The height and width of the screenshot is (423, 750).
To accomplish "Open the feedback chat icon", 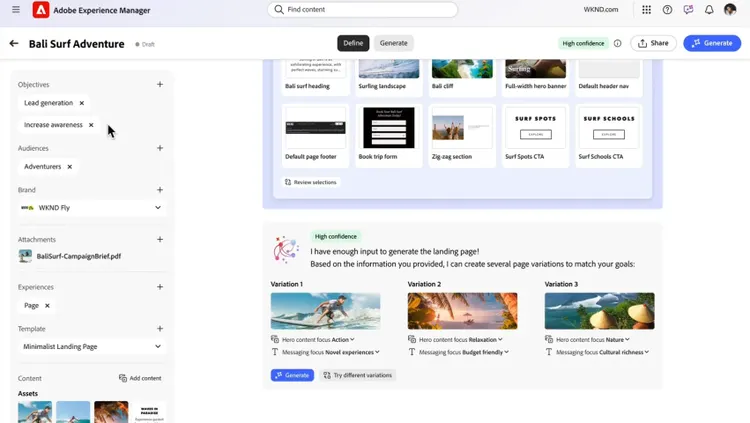I will click(x=688, y=10).
